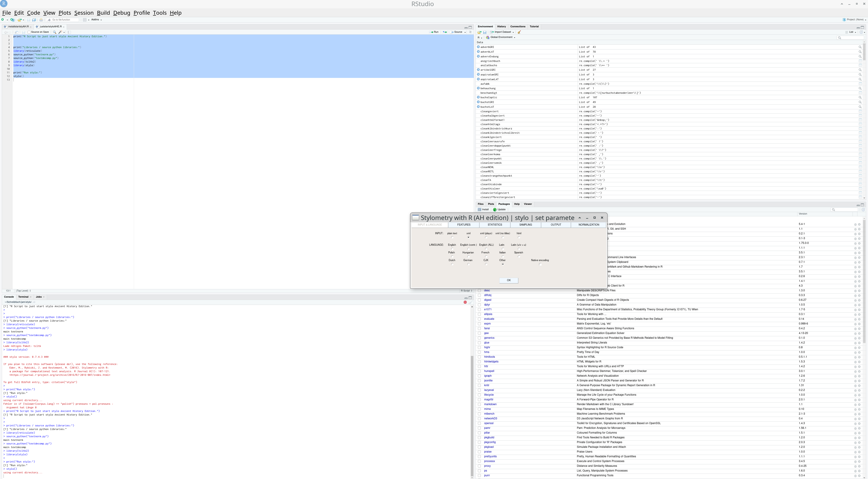Clear environment objects with broom icon
The image size is (868, 479).
click(x=519, y=32)
